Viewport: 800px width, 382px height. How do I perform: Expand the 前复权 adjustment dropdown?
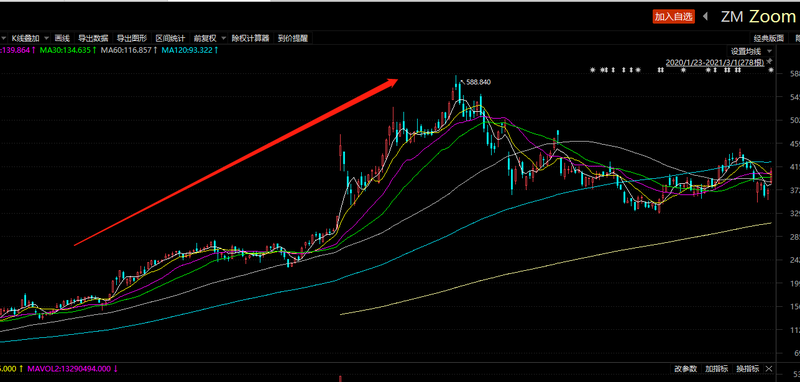(x=222, y=38)
